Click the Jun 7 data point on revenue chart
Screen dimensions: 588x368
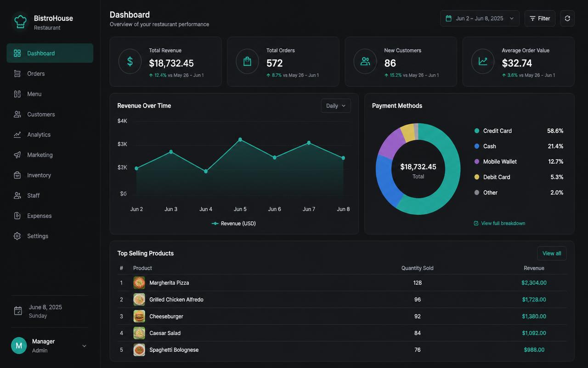pos(309,143)
